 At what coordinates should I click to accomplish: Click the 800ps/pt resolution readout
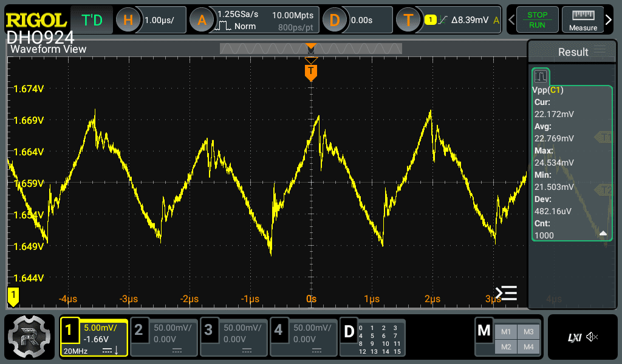(x=295, y=27)
